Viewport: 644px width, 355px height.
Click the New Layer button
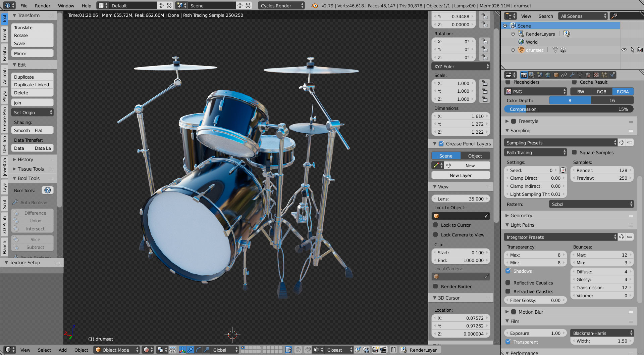461,175
